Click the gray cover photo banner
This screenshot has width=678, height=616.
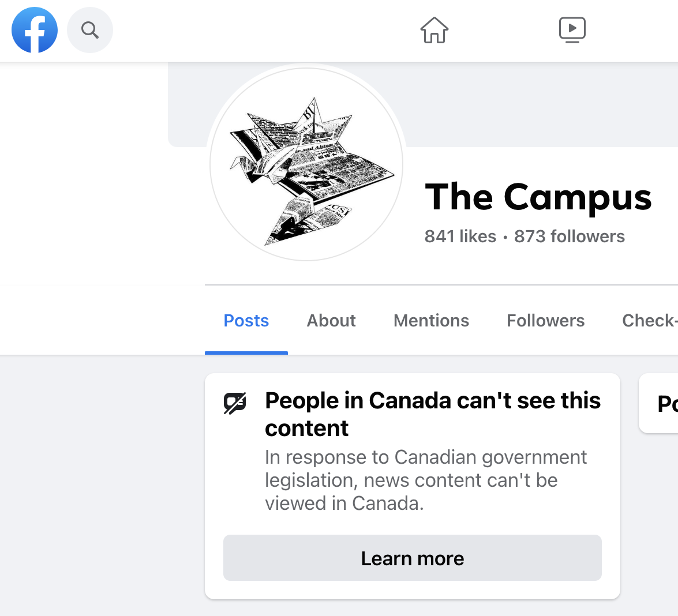519,104
